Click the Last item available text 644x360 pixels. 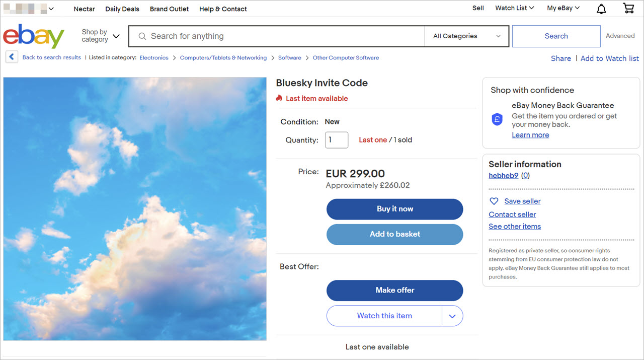(x=317, y=99)
